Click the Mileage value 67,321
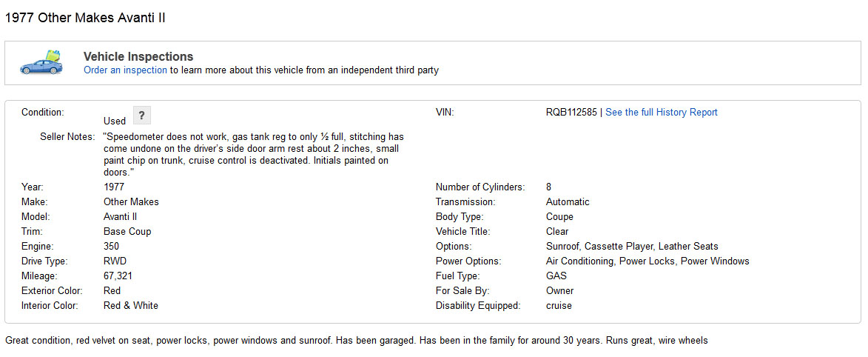Screen dimensions: 868x357 118,276
